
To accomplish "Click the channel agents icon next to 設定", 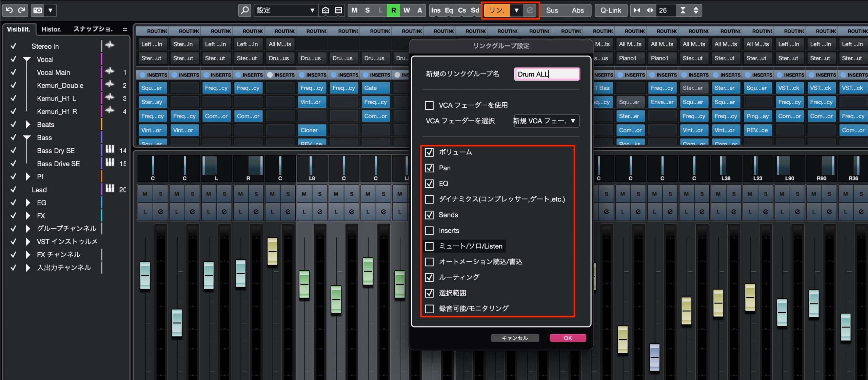I will coord(325,10).
